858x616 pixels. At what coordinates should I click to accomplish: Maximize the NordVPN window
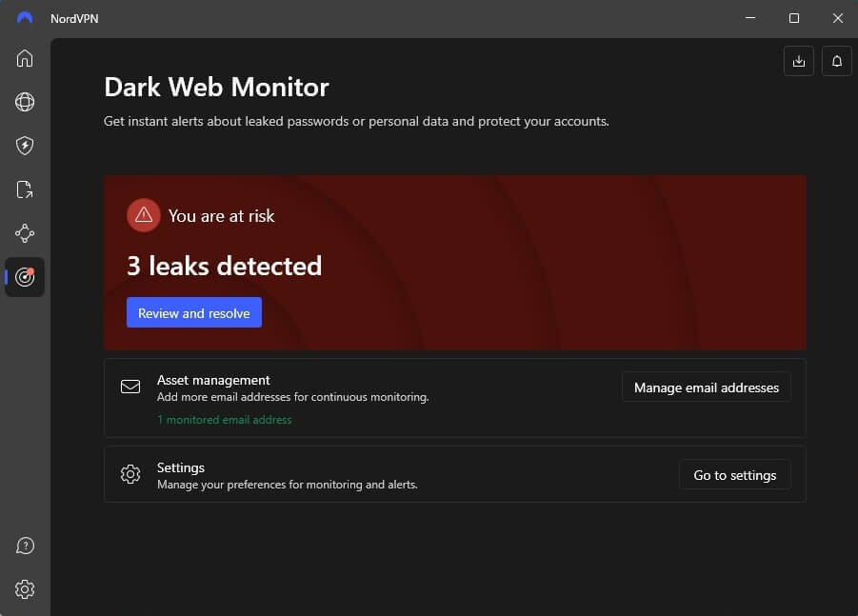pos(794,18)
